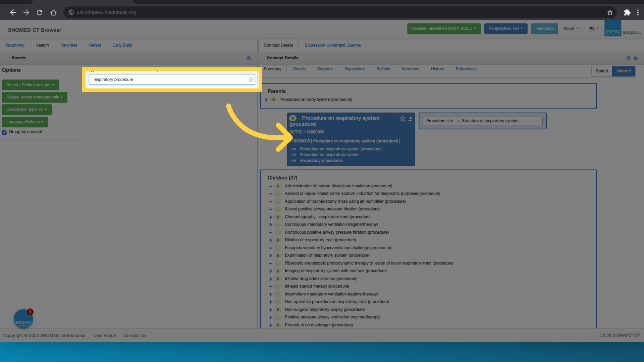Click the badge beside Administration of carbon dioxide via inhalation
Image resolution: width=644 pixels, height=362 pixels.
(278, 186)
